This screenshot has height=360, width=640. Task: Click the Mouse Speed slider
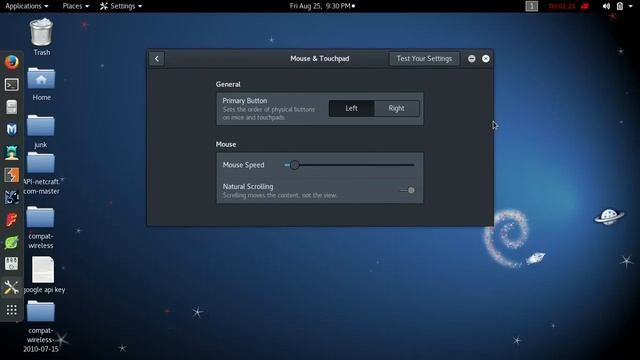(x=349, y=165)
